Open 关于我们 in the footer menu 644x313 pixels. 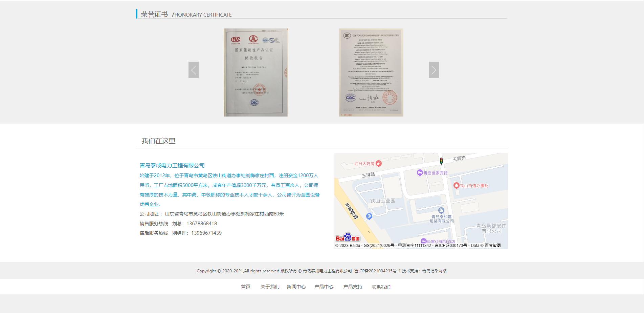click(x=270, y=287)
